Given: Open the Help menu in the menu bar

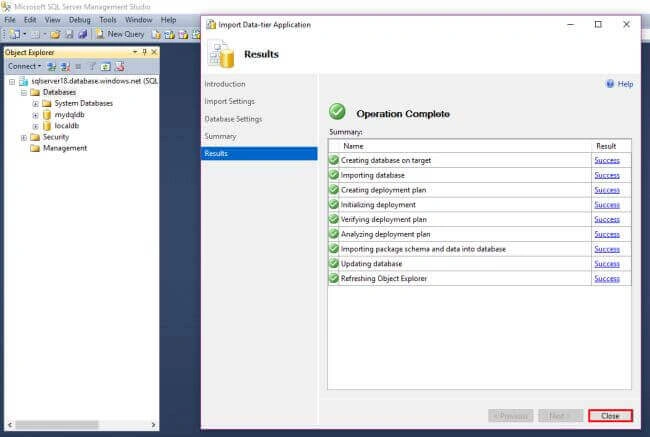Looking at the screenshot, I should (x=168, y=20).
